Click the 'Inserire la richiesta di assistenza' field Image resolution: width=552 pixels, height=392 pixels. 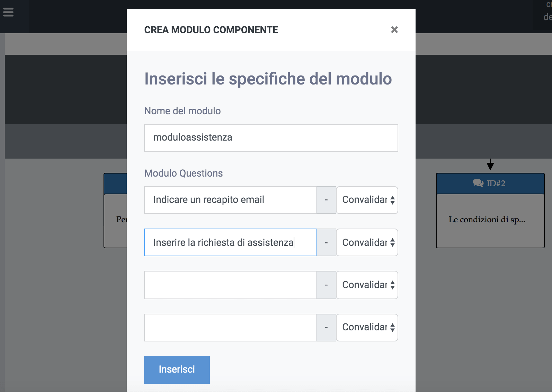[230, 242]
